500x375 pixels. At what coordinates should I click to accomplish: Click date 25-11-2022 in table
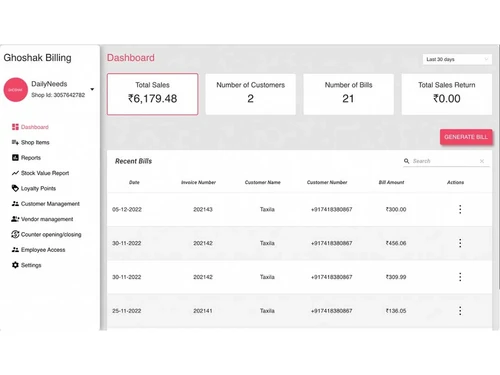(127, 311)
